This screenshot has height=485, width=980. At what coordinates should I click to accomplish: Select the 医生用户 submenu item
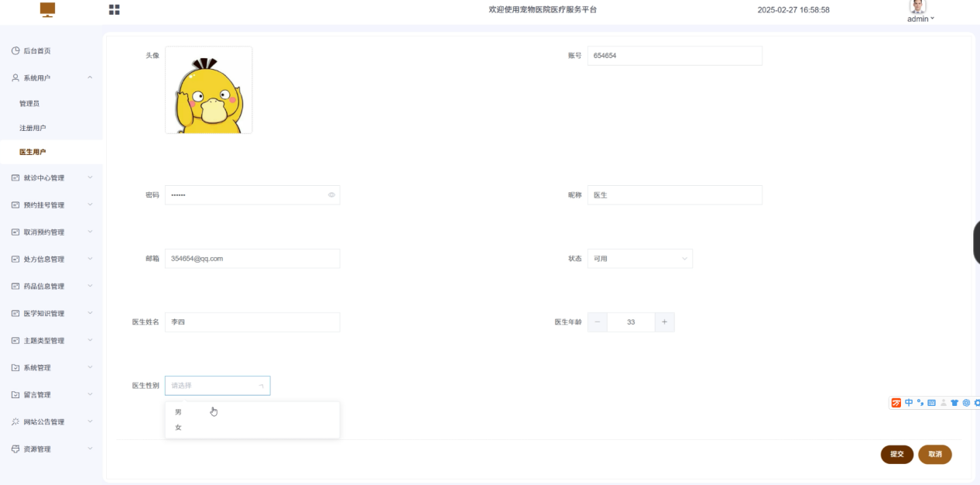51,153
